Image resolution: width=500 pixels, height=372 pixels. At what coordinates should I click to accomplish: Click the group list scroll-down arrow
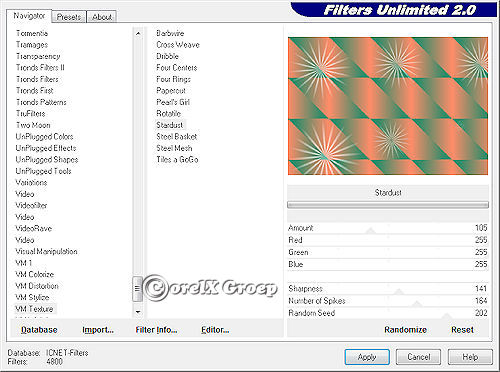click(138, 312)
